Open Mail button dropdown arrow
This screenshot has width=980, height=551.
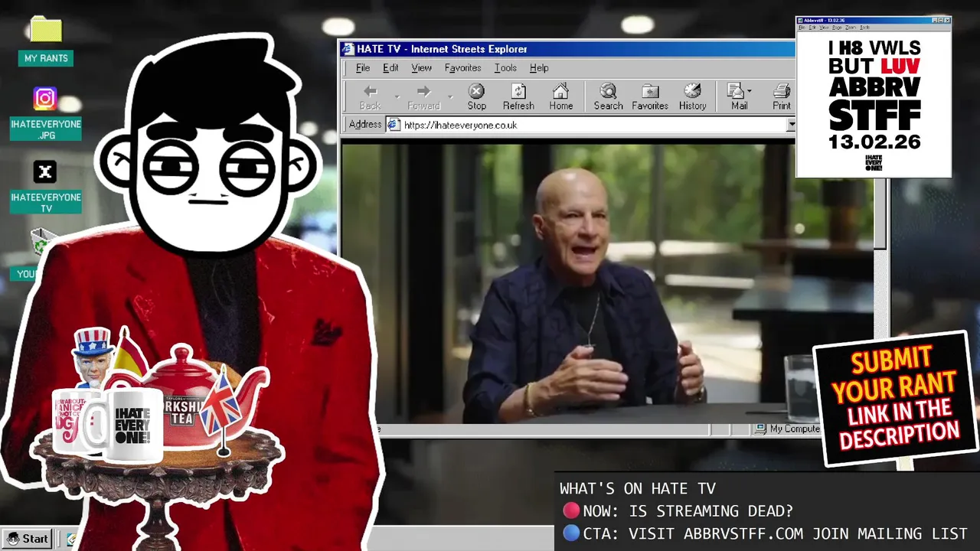(750, 91)
